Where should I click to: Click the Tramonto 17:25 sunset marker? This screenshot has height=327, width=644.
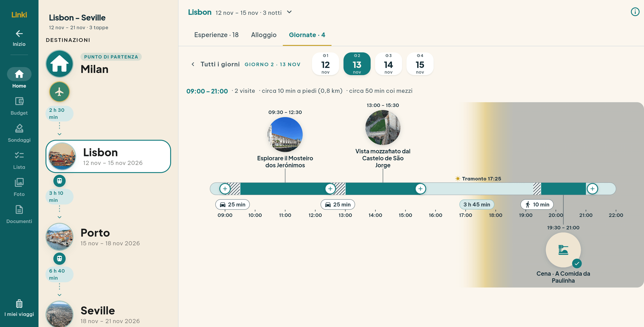478,179
